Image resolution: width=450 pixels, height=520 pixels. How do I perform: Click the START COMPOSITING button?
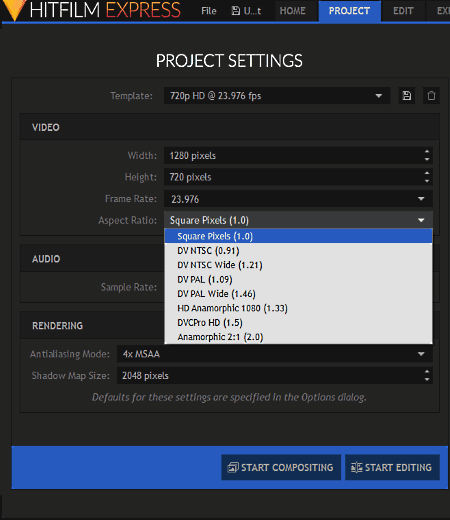281,467
